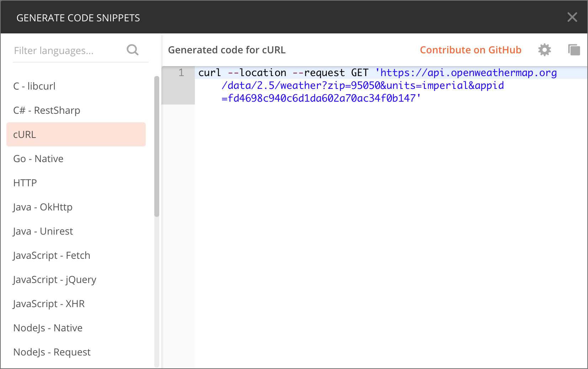Open the Contribute on GitHub link
The height and width of the screenshot is (369, 588).
pyautogui.click(x=471, y=50)
